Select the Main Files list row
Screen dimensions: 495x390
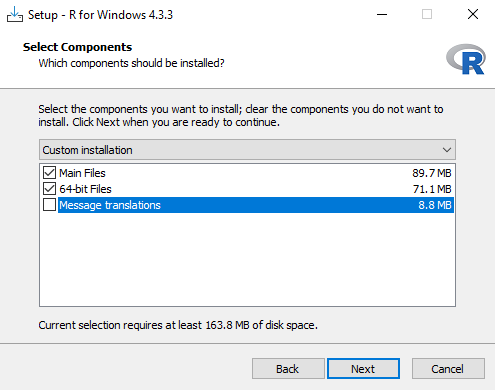tap(247, 173)
